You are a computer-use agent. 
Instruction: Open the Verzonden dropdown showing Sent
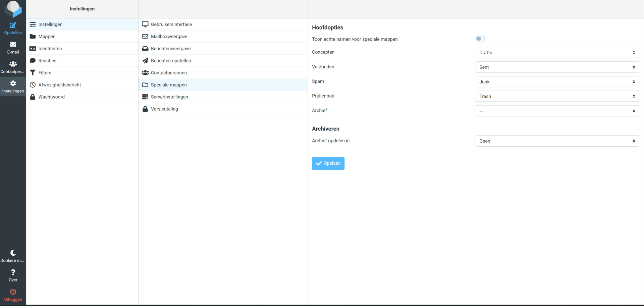coord(557,67)
